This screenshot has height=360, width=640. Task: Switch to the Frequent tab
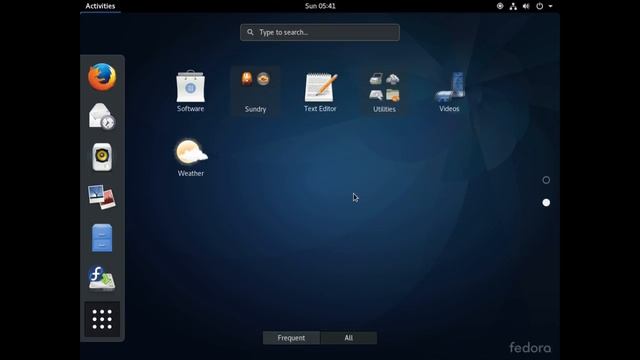tap(291, 338)
